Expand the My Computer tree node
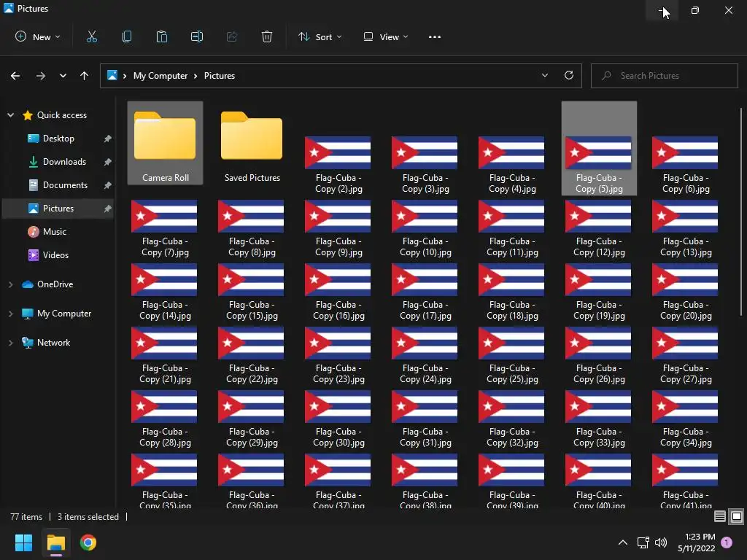747x560 pixels. (10, 314)
